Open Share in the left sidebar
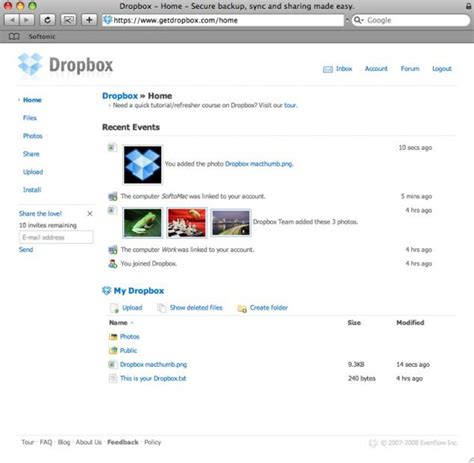The width and height of the screenshot is (474, 463). (31, 154)
